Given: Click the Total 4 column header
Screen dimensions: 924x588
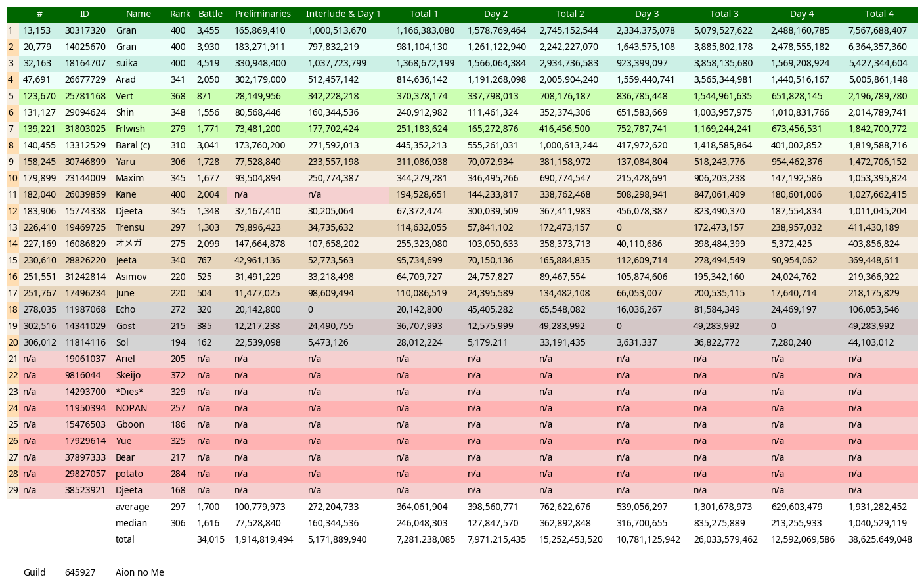Looking at the screenshot, I should 879,14.
